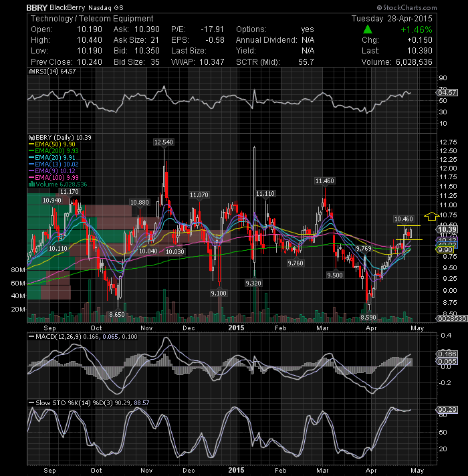The image size is (468, 476).
Task: Click the Bid Size value 35
Action: pyautogui.click(x=155, y=62)
